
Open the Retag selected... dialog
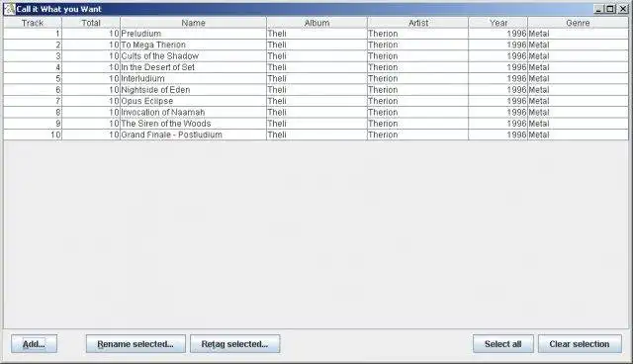click(x=234, y=344)
